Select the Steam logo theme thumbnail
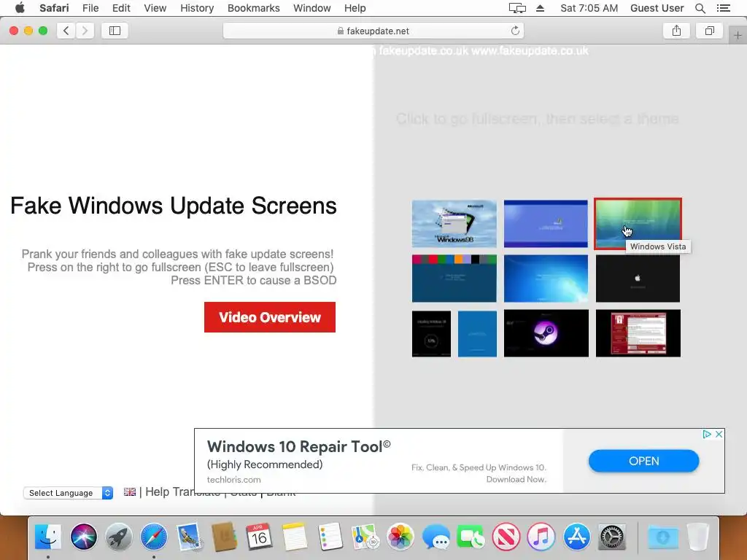The width and height of the screenshot is (747, 560). tap(546, 333)
